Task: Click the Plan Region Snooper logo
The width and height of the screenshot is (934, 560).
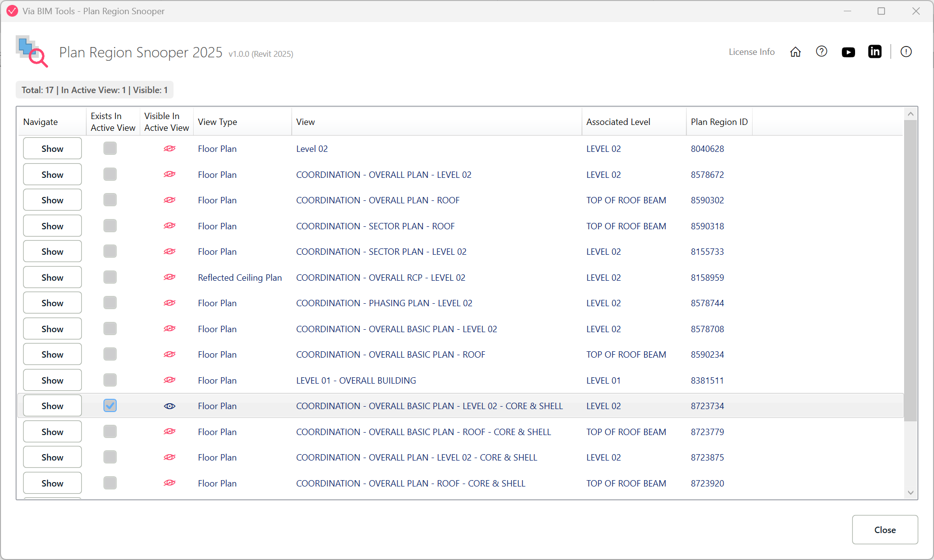Action: (32, 51)
